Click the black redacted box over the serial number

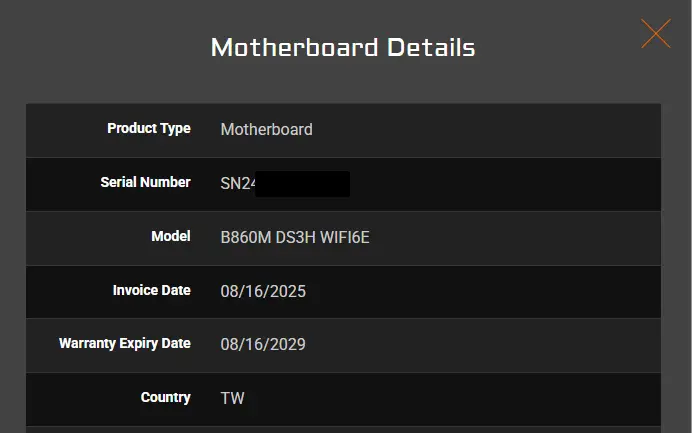click(x=303, y=184)
